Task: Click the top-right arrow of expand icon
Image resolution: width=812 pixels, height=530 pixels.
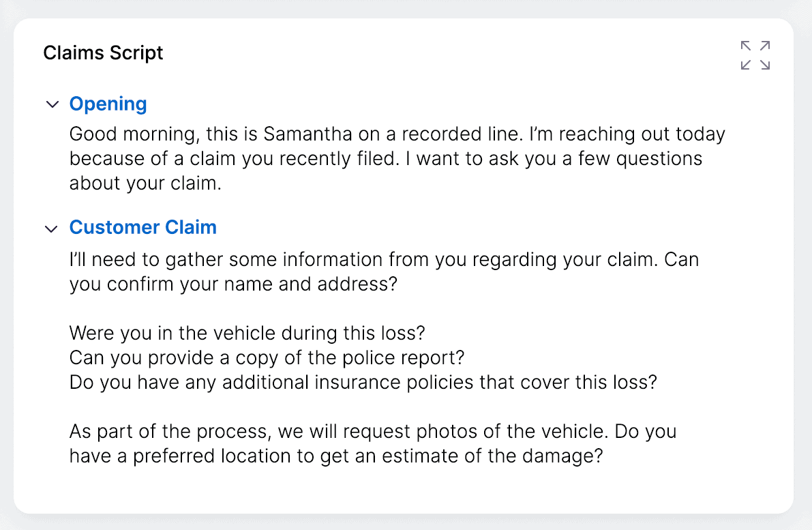Action: (765, 46)
